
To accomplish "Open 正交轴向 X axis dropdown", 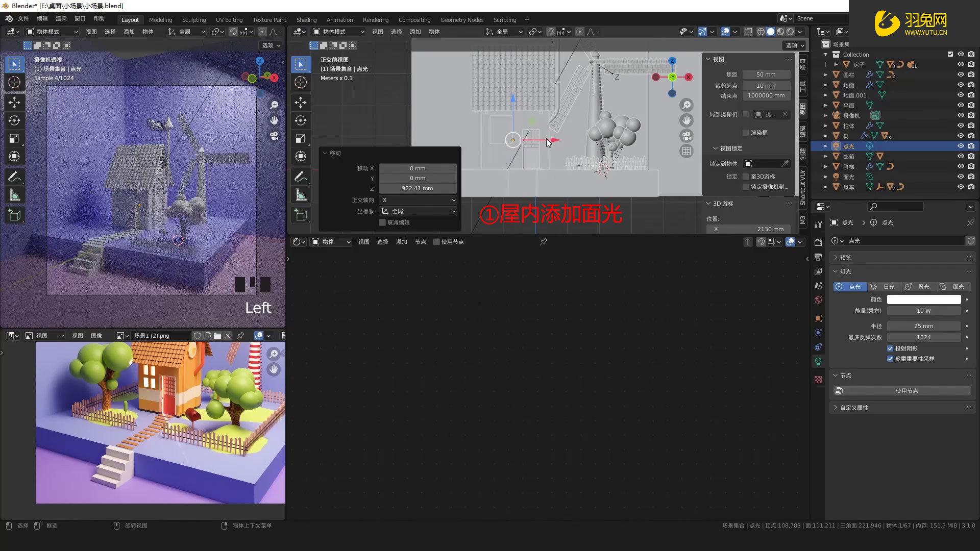I will [418, 200].
